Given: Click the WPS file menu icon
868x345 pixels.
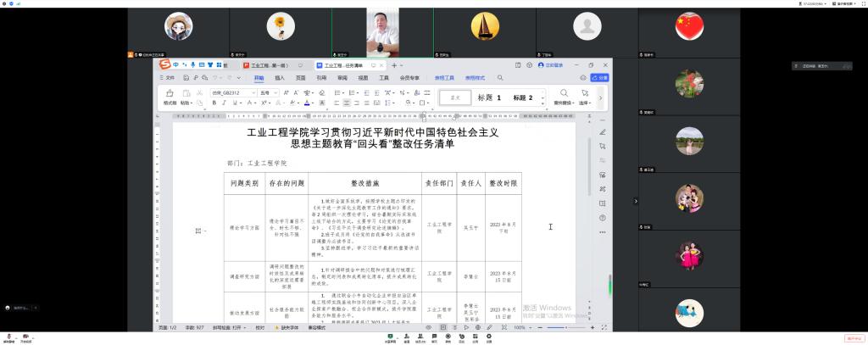Looking at the screenshot, I should click(167, 77).
